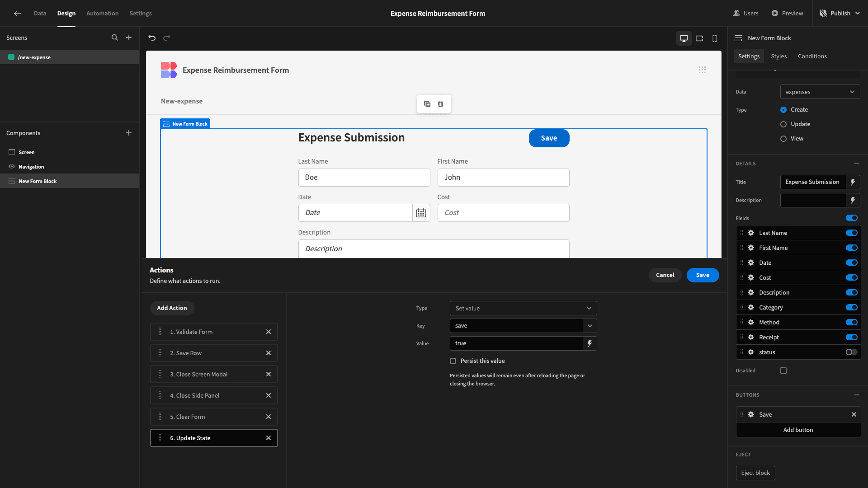This screenshot has width=868, height=488.
Task: Switch to mobile preview icon
Action: point(715,38)
